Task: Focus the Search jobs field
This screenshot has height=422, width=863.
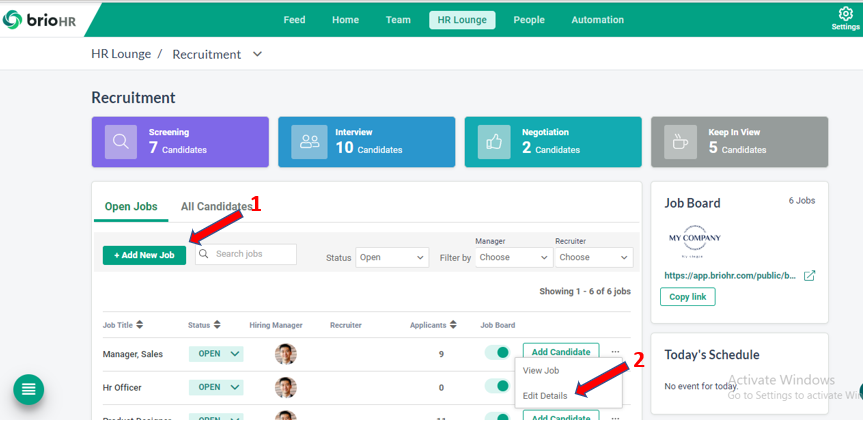Action: tap(246, 254)
